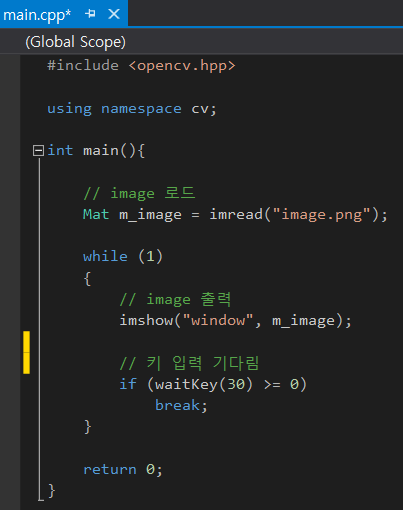Click the final closing brace of main
The height and width of the screenshot is (510, 403).
click(x=52, y=491)
